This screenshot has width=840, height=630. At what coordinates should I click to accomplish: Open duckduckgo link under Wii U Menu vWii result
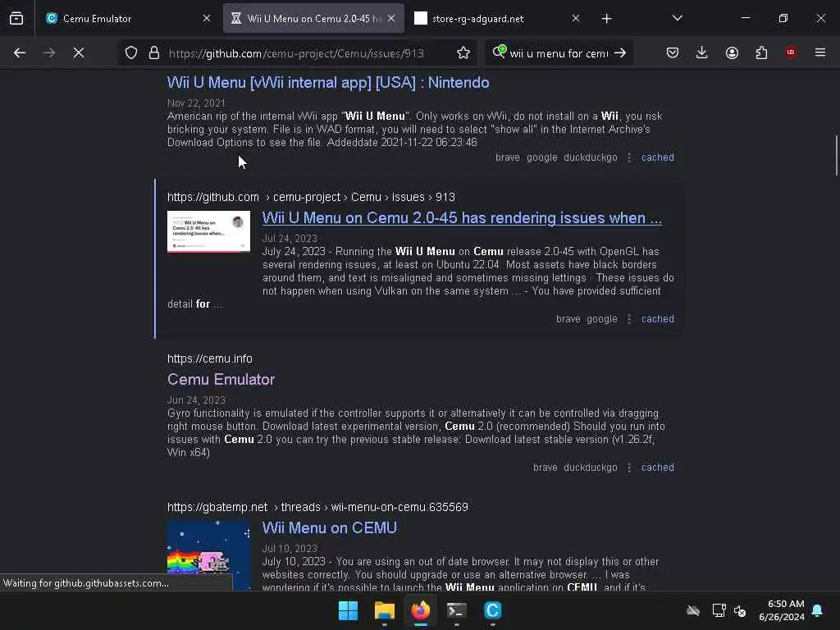(x=591, y=157)
